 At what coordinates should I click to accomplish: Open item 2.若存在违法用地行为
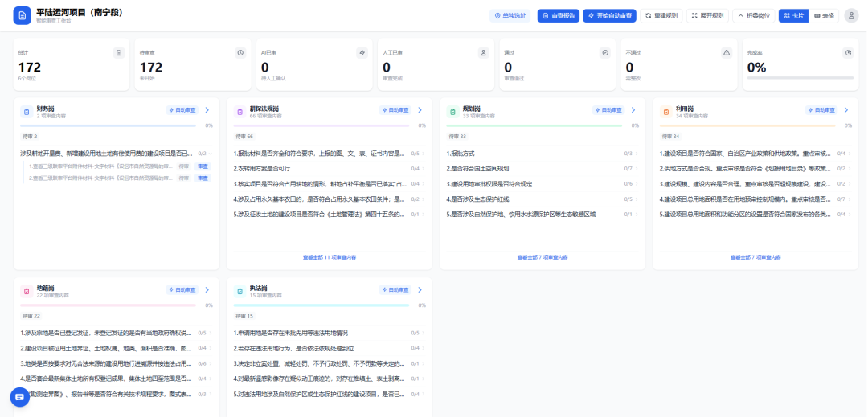(330, 348)
